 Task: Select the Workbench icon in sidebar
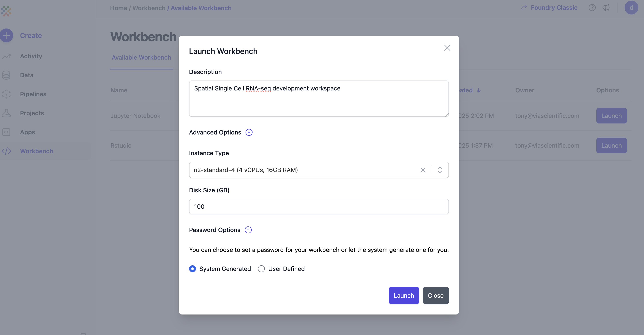pyautogui.click(x=6, y=151)
